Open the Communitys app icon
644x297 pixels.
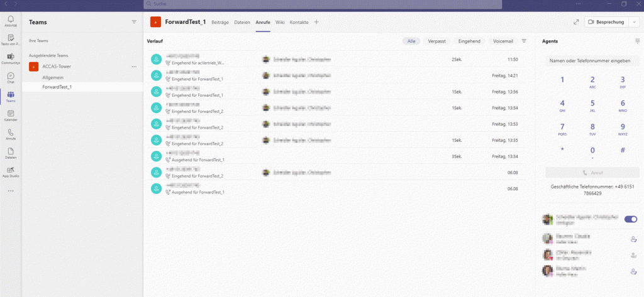click(x=11, y=57)
